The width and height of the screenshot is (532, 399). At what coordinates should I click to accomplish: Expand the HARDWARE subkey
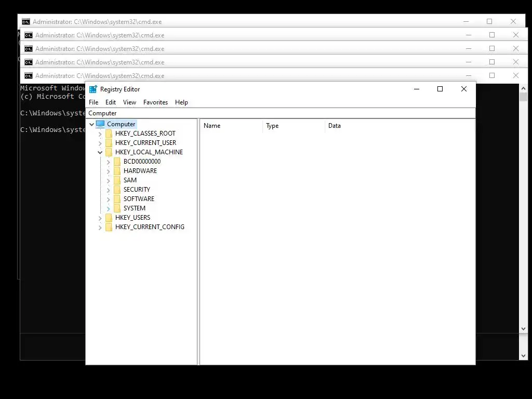(x=109, y=171)
